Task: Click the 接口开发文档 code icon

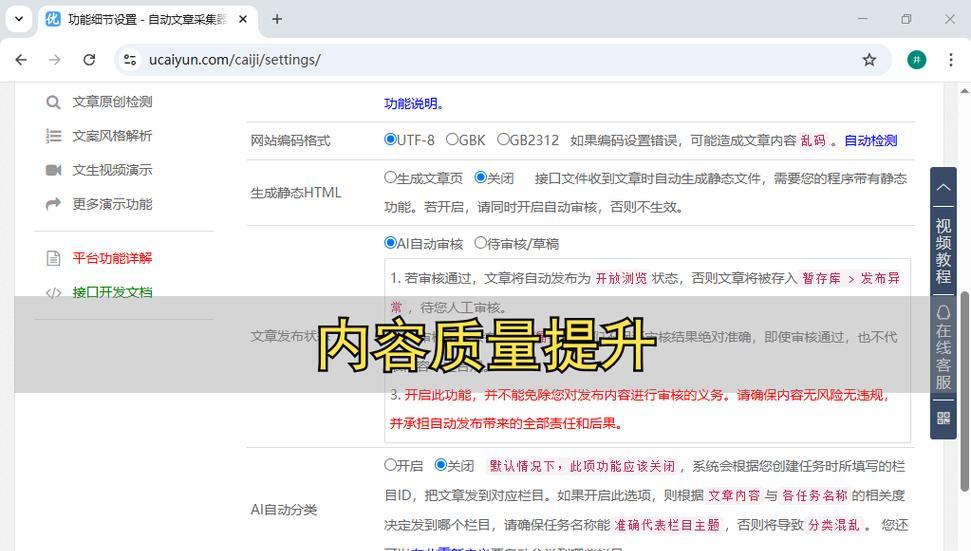Action: pyautogui.click(x=53, y=293)
